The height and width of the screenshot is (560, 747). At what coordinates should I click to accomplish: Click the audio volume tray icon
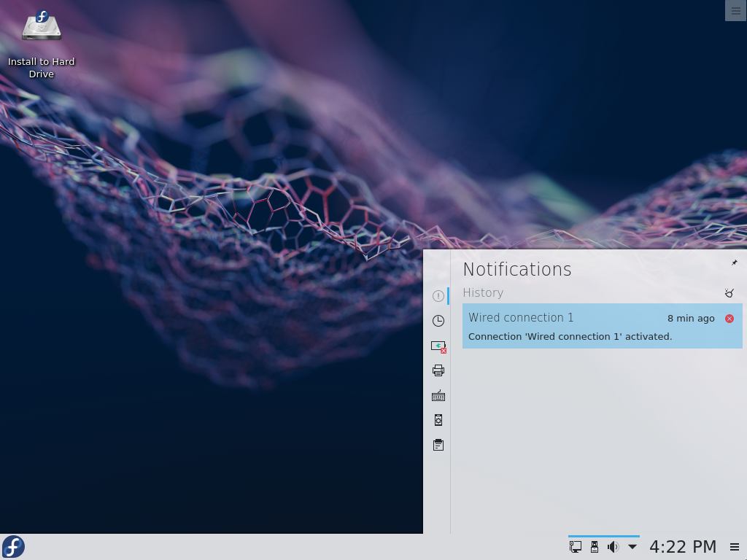click(613, 547)
